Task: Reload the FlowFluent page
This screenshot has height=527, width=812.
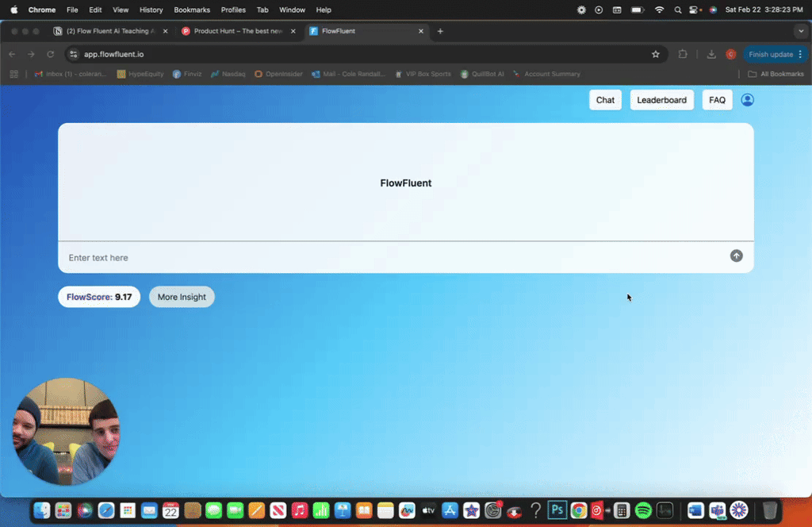Action: point(50,55)
